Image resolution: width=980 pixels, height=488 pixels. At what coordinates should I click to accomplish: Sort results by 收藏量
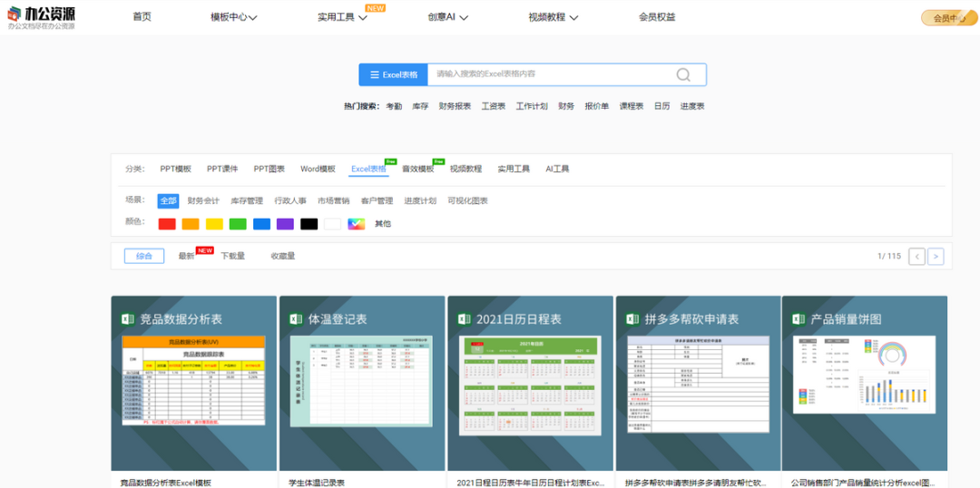coord(283,256)
